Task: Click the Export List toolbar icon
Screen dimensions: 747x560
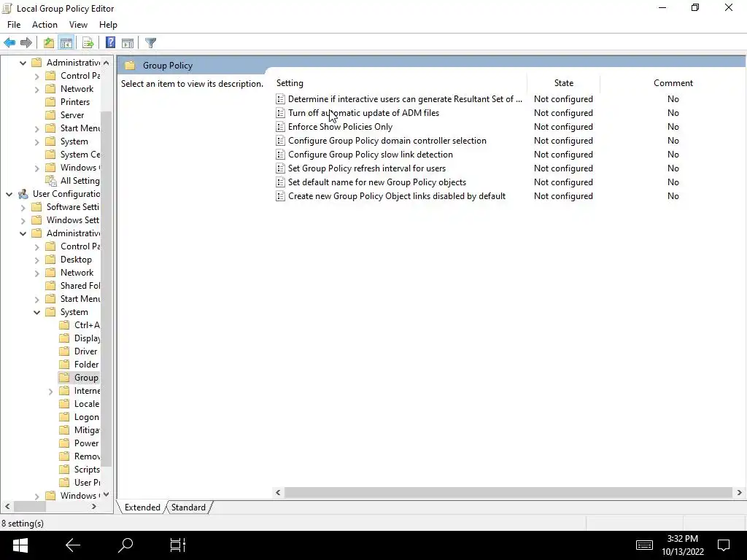Action: 88,43
